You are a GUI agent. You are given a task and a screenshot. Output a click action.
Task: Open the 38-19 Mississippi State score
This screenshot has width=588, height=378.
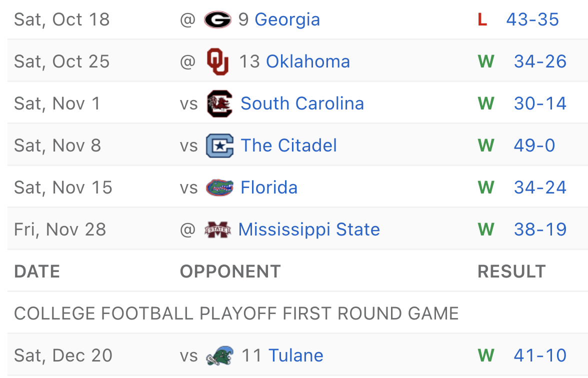point(540,230)
